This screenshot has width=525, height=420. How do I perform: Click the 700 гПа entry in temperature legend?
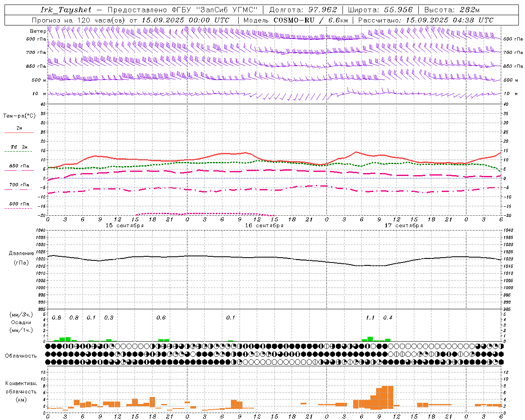coord(19,185)
